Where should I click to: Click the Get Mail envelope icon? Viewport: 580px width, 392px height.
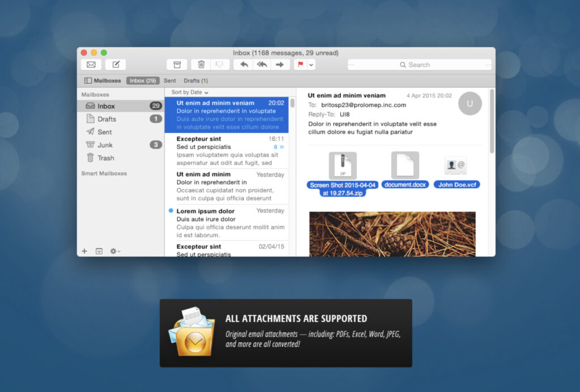tap(91, 65)
